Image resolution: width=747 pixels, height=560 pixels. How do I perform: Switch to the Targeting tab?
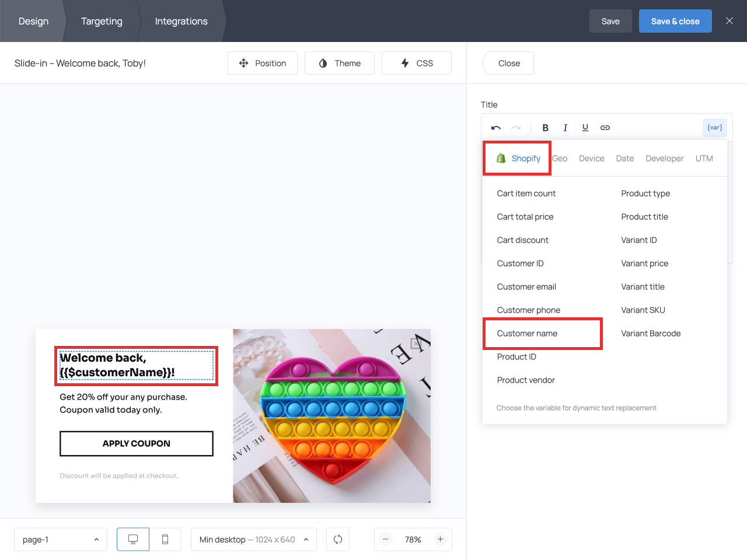click(102, 21)
